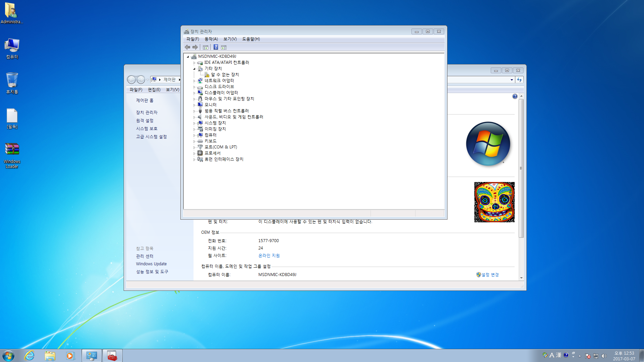Click the Forward arrow in Device Manager toolbar
This screenshot has width=644, height=362.
195,47
